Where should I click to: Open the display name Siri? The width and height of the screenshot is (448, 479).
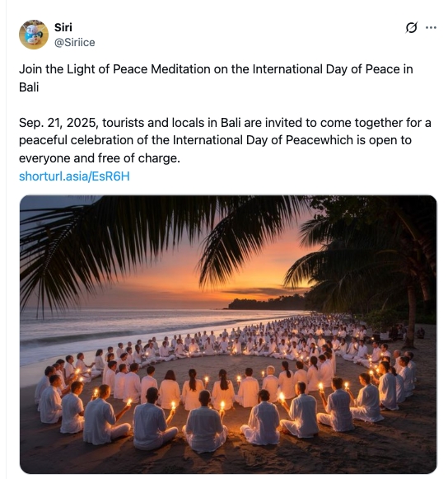point(63,27)
